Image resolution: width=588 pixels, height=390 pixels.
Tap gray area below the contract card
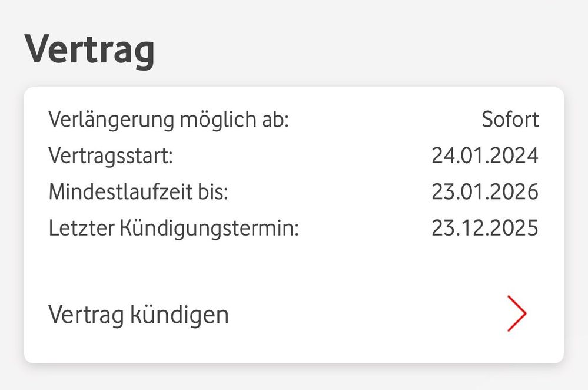tap(294, 377)
